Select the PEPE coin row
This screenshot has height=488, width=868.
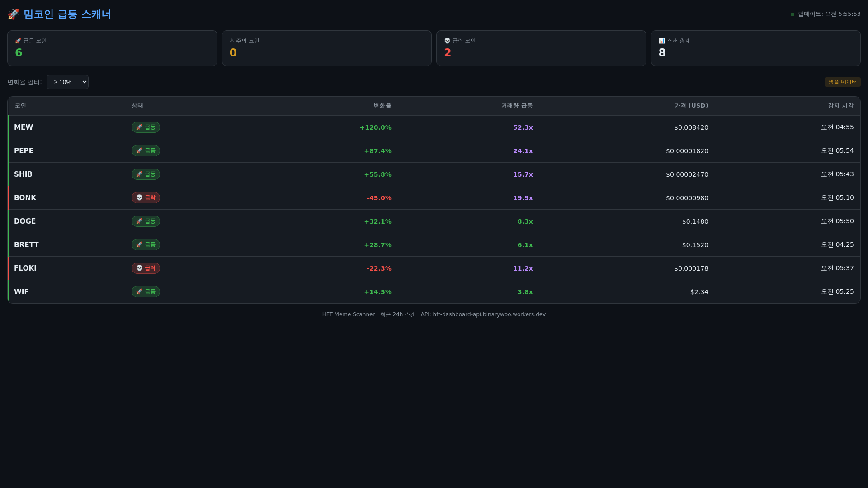coord(24,151)
